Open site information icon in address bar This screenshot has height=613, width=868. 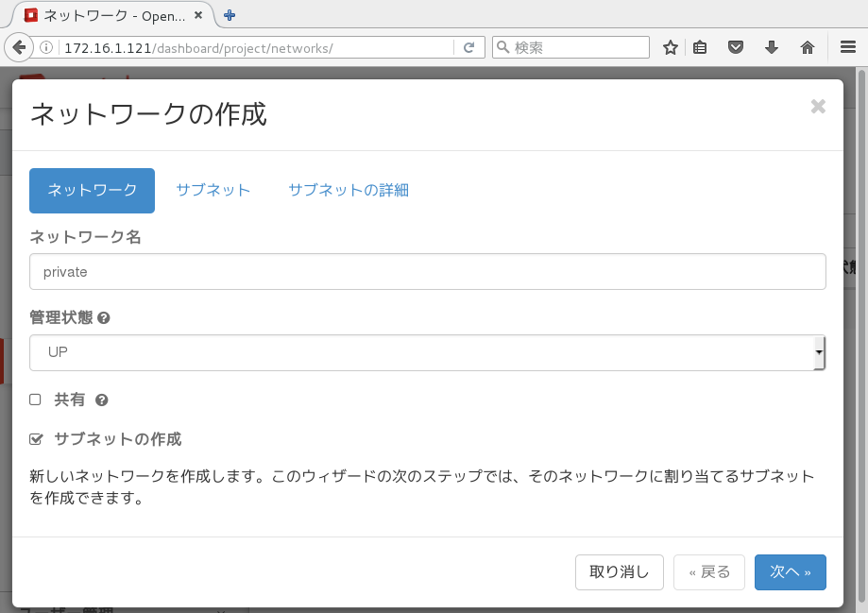(46, 47)
